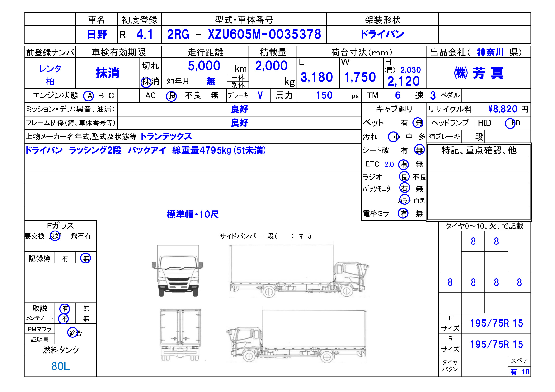Select the right-facing side view truck drawing
The height and width of the screenshot is (392, 555).
[299, 271]
